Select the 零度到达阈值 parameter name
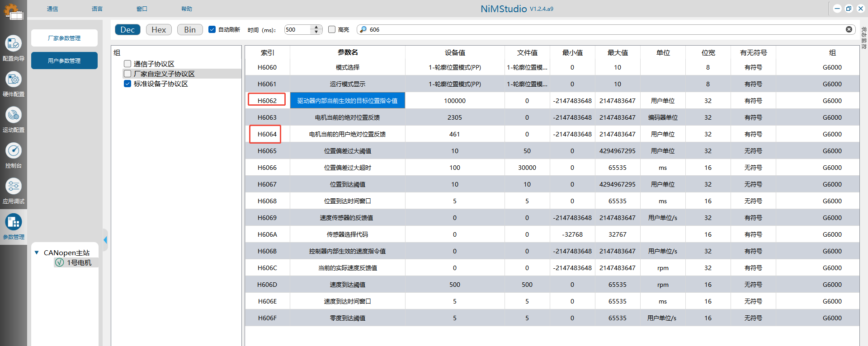868x346 pixels. pos(348,318)
